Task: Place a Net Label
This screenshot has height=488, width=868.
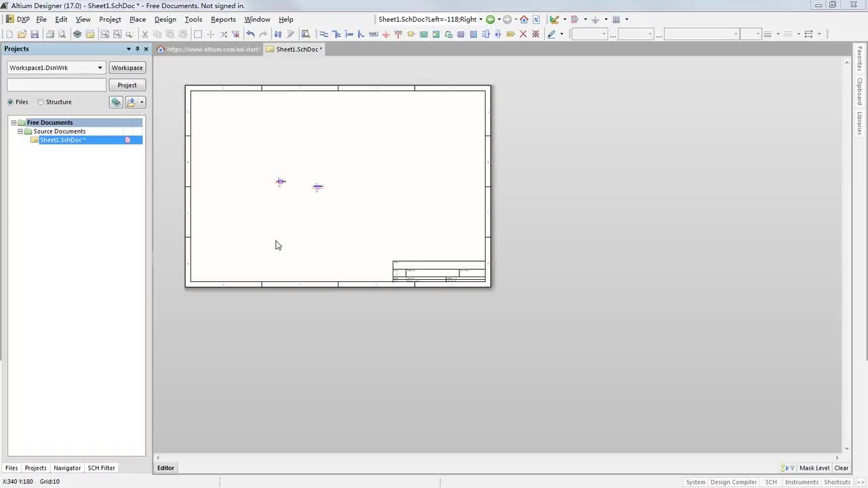Action: coord(374,34)
